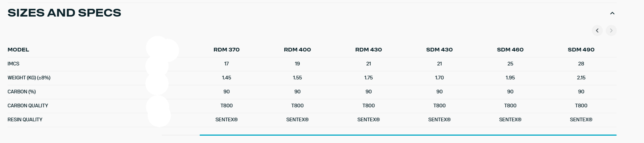This screenshot has height=143, width=644.
Task: Click the MODEL row label
Action: tap(18, 50)
